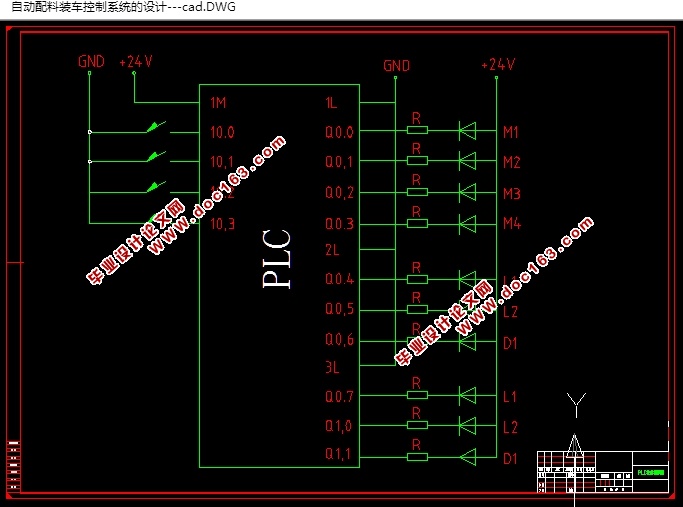683x507 pixels.
Task: Select the Q1,0 output label
Action: point(338,426)
